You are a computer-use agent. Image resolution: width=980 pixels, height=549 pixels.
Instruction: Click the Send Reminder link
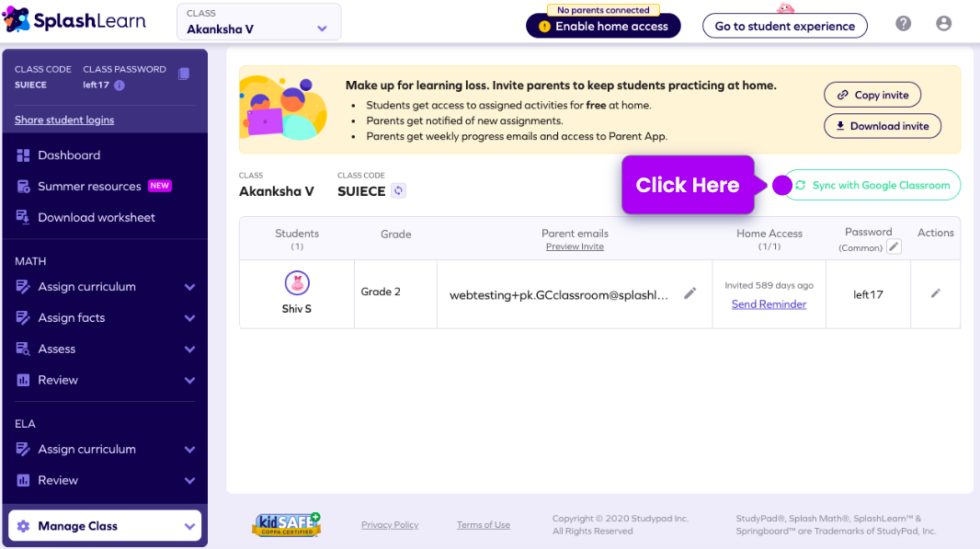(x=769, y=304)
